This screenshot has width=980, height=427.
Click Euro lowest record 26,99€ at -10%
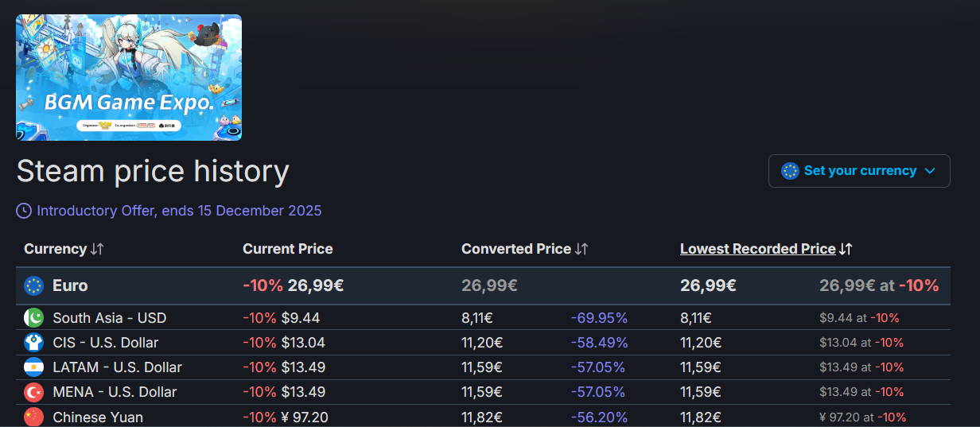(879, 285)
